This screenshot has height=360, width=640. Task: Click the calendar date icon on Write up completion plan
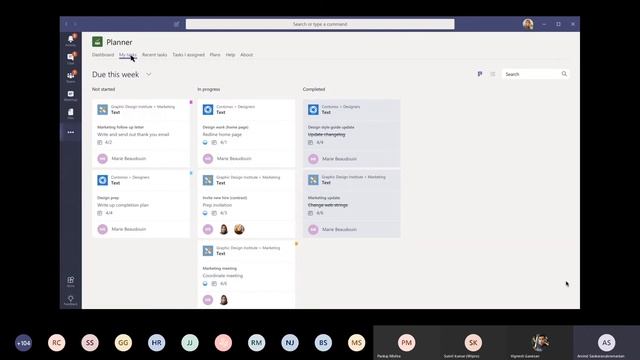click(100, 213)
